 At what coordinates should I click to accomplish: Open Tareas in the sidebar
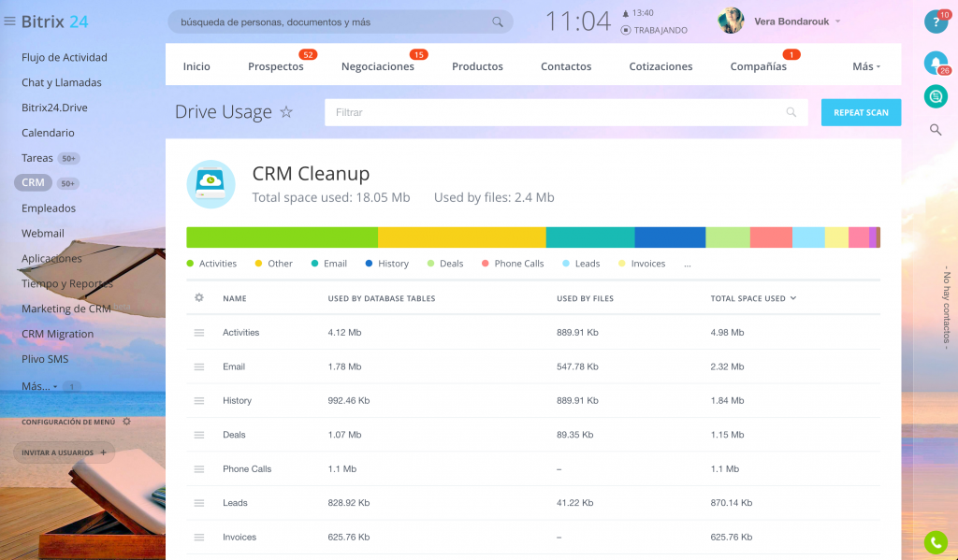(x=37, y=158)
